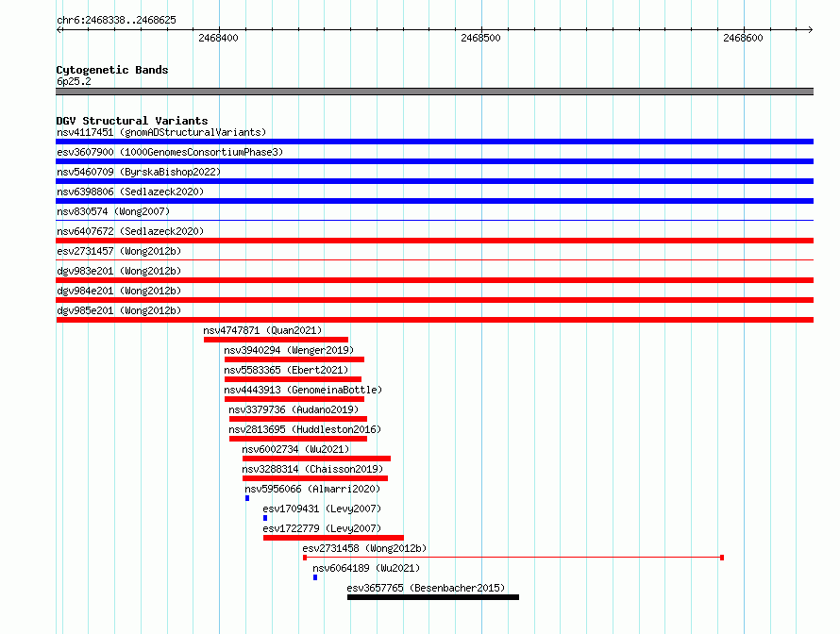
Task: Select the red bar under esv1722779
Action: [333, 538]
